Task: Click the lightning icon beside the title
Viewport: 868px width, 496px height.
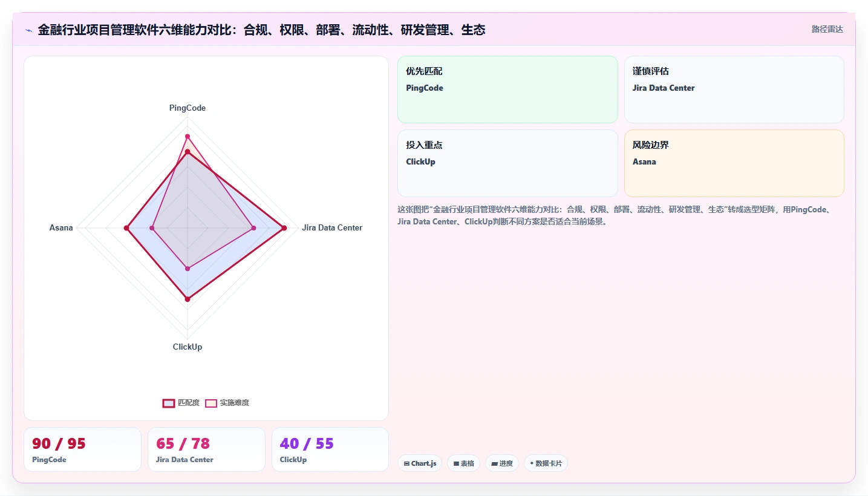Action: point(28,30)
